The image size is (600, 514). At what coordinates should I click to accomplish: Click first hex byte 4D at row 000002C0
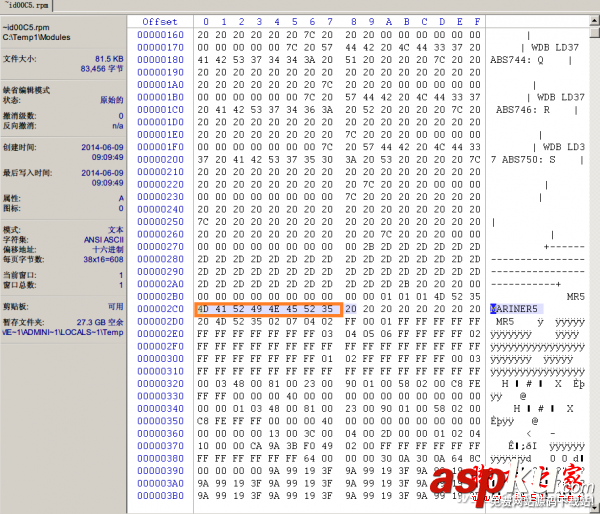(x=203, y=309)
